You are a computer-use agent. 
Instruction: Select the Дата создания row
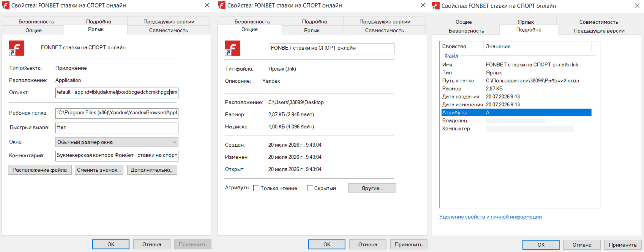[516, 97]
